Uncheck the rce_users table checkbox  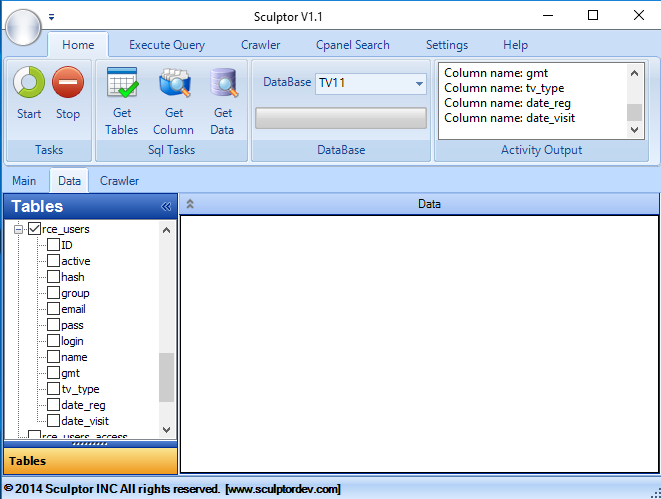click(35, 229)
